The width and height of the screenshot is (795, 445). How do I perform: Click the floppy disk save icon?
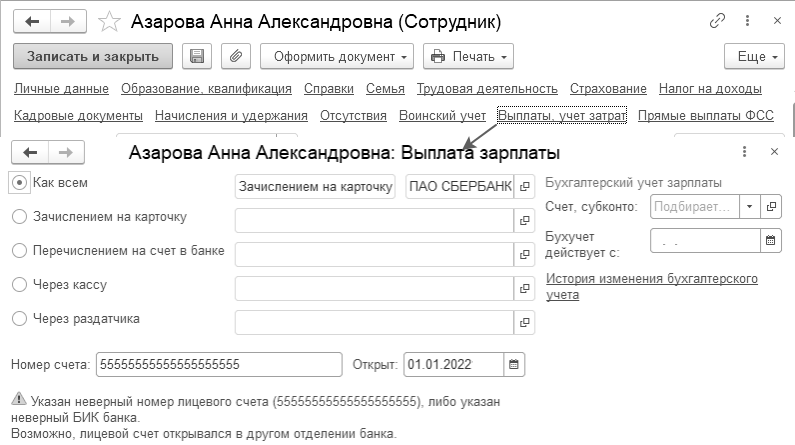197,57
